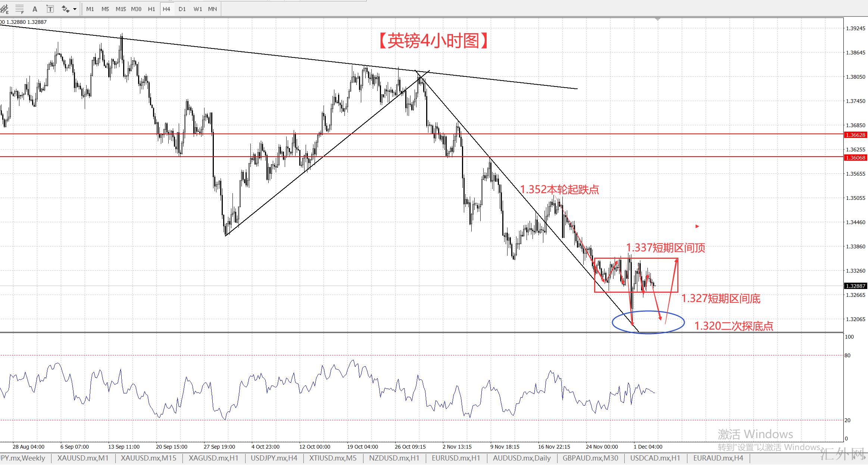
Task: Select the equidistant channel drawing tool
Action: (x=4, y=9)
